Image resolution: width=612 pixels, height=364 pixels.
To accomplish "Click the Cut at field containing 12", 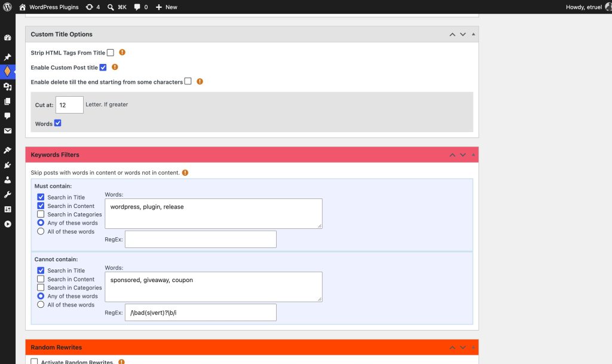I will tap(69, 105).
